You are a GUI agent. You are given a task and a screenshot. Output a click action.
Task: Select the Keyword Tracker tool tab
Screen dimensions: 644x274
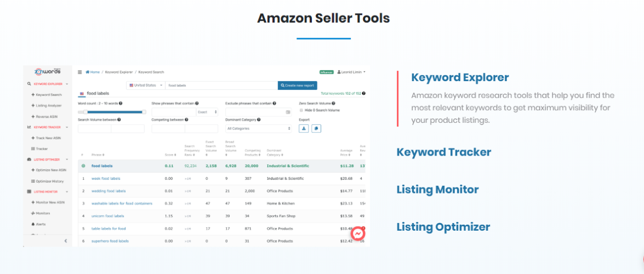point(443,152)
